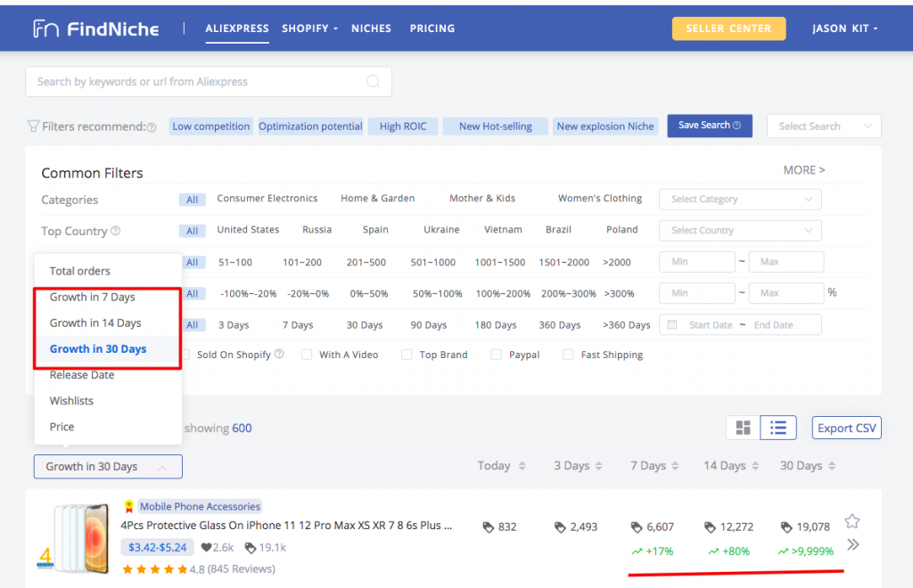Open Mobile Phone Accessories category link
The height and width of the screenshot is (588, 913).
pyautogui.click(x=200, y=507)
